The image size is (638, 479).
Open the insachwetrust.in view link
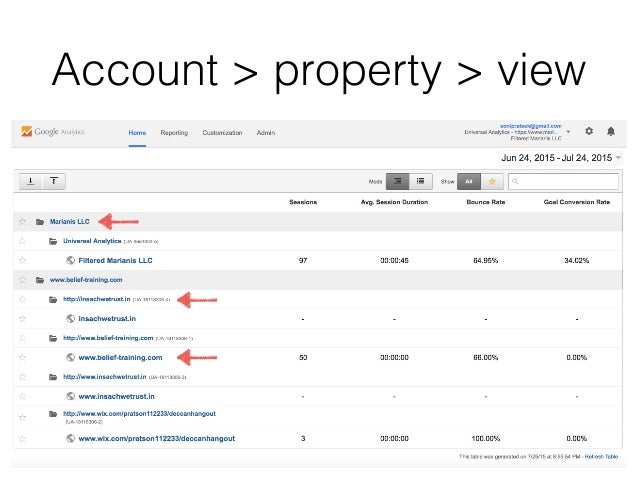click(107, 319)
